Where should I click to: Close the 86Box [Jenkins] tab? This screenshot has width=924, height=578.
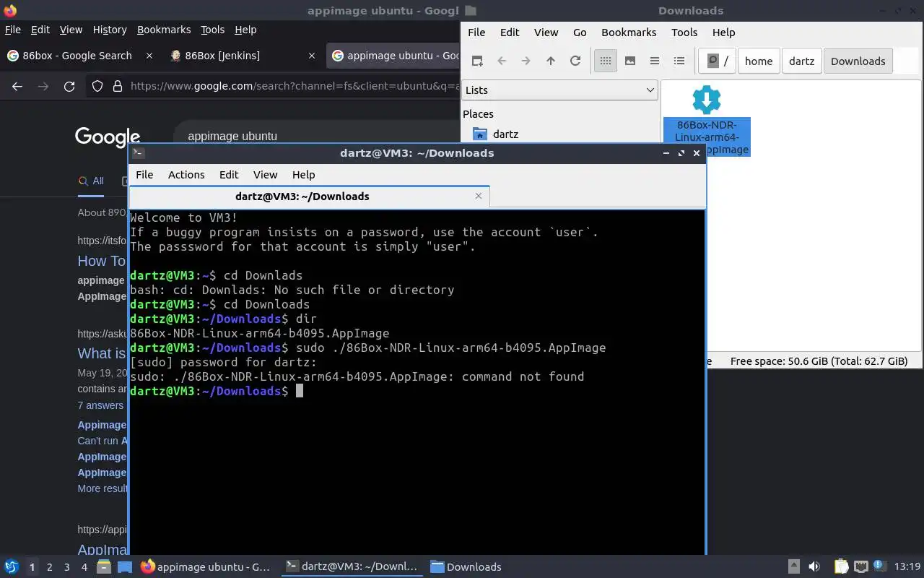pyautogui.click(x=312, y=56)
